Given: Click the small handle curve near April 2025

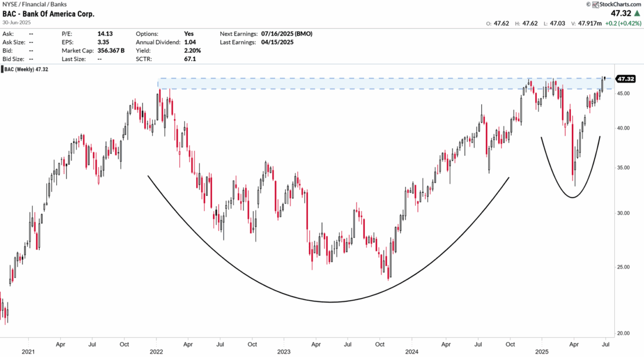Looking at the screenshot, I should pos(572,196).
